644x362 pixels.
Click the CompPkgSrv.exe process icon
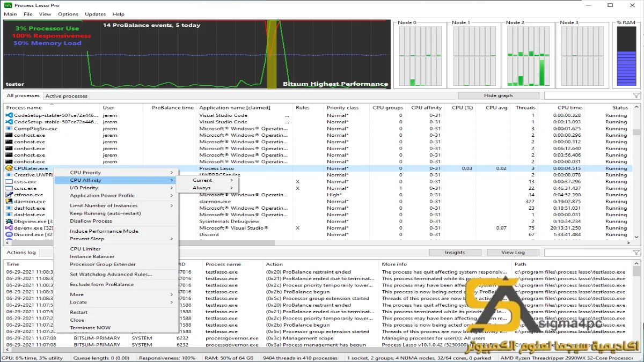(x=9, y=129)
